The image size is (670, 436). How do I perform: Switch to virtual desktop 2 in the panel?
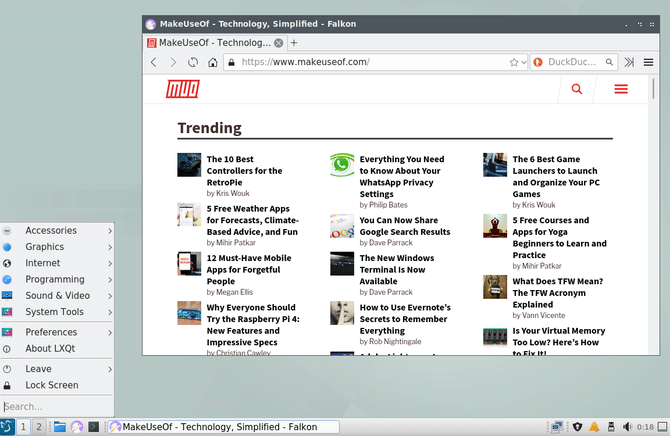39,427
